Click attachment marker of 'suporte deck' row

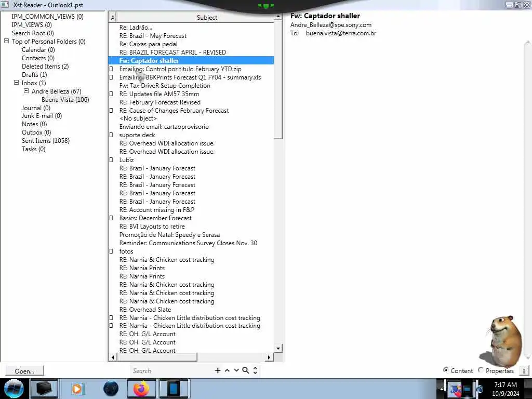111,135
